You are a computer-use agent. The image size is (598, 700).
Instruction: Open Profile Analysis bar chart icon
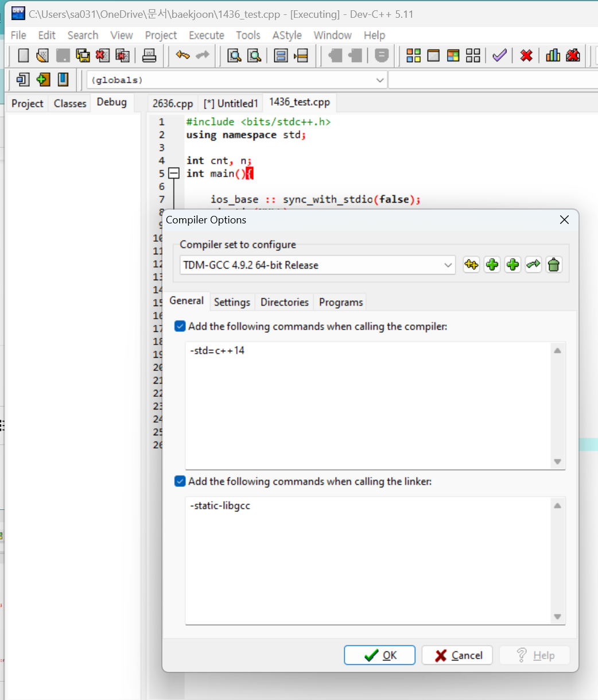(x=553, y=56)
